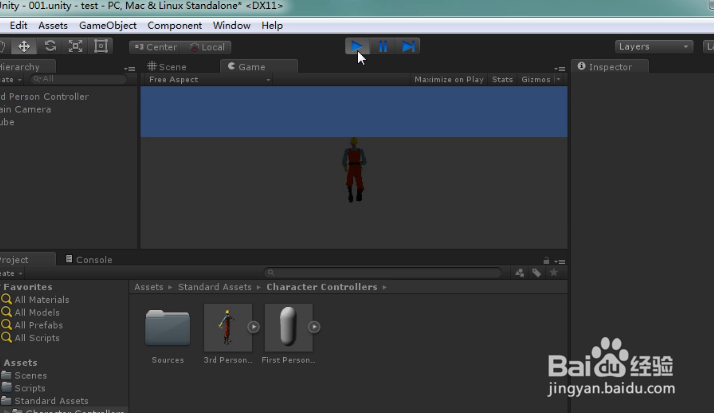The image size is (714, 413).
Task: Click the Hierarchy search field
Action: [78, 79]
